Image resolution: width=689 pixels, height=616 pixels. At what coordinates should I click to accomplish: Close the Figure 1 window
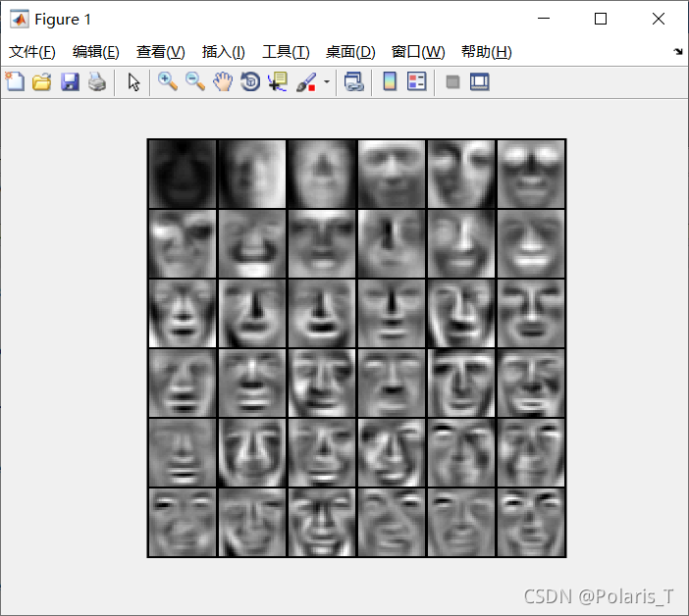coord(659,19)
